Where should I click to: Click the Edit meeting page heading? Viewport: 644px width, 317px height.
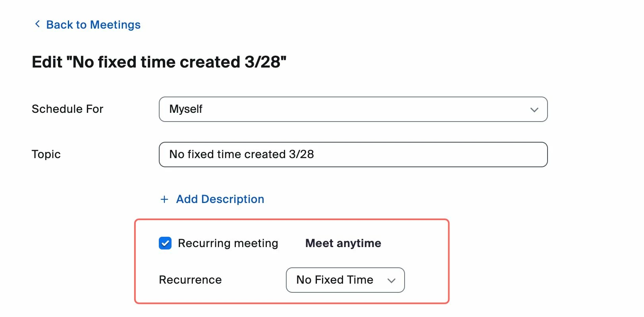click(x=159, y=62)
